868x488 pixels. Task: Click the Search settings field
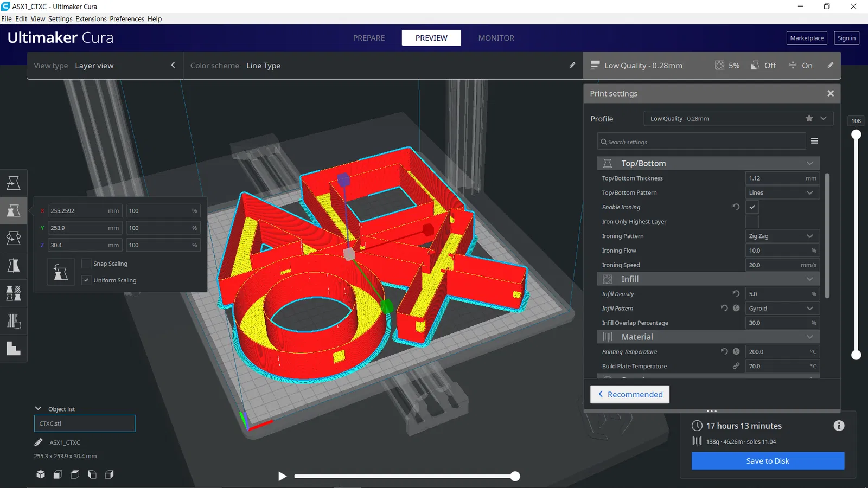click(701, 142)
